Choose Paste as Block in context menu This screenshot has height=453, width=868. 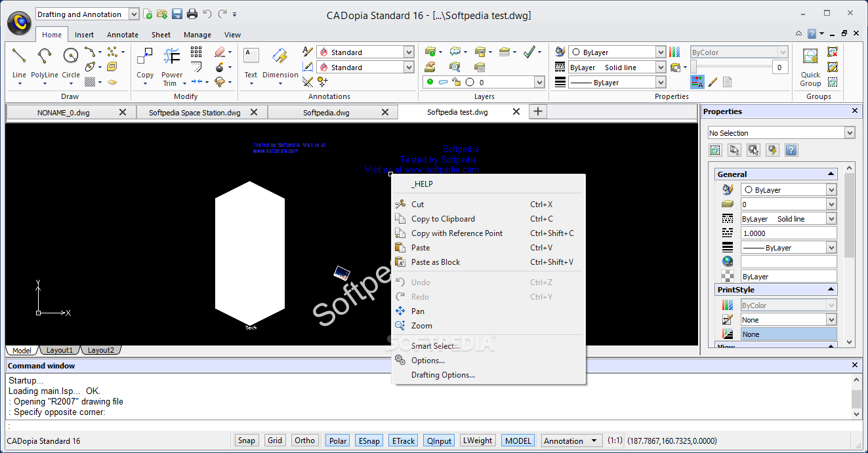pyautogui.click(x=488, y=262)
